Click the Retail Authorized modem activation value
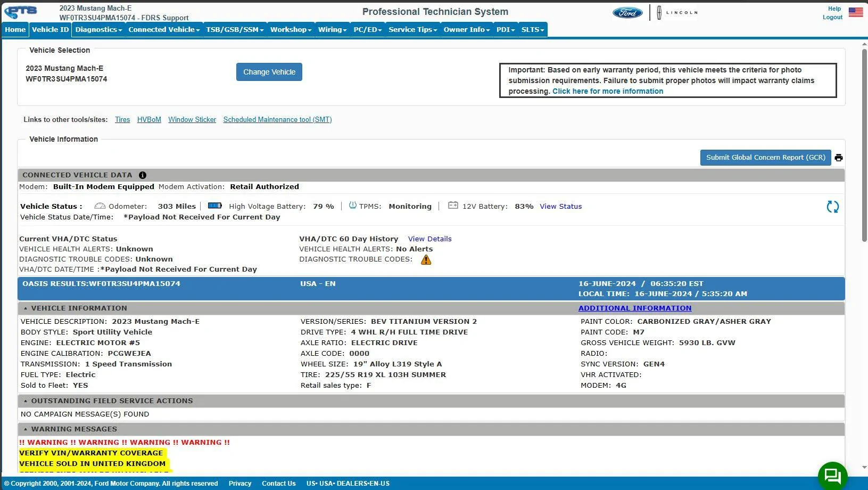 point(264,187)
